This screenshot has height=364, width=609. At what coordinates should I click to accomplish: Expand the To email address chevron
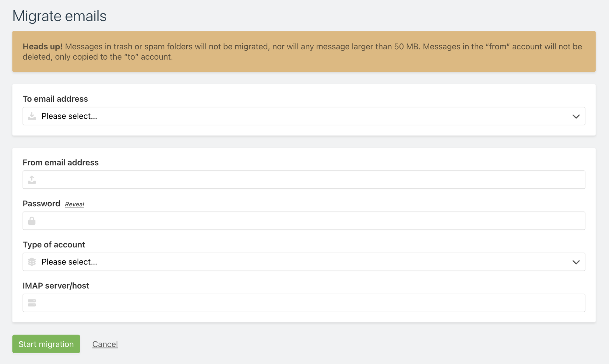576,116
